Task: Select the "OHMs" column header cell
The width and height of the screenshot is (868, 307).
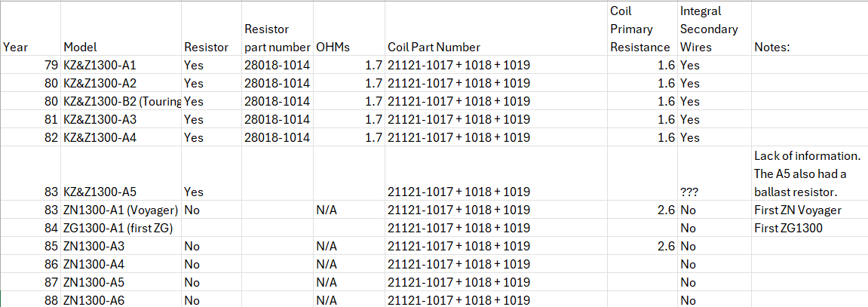Action: coord(333,47)
